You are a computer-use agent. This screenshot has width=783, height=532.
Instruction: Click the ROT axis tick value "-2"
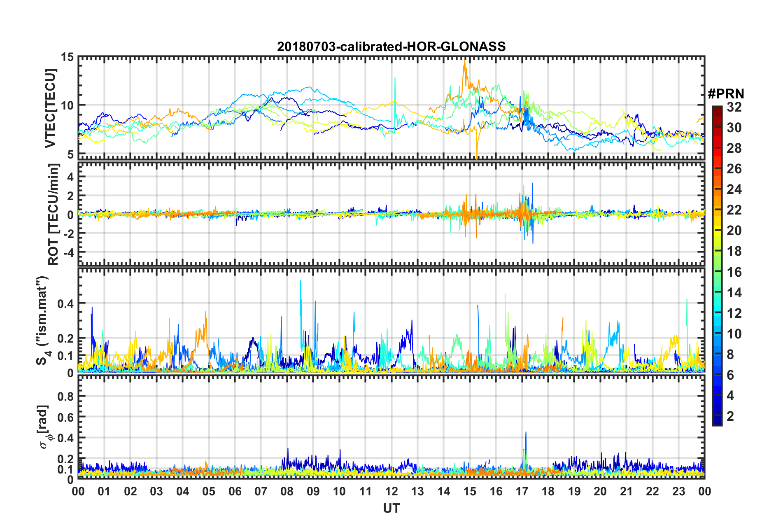(68, 233)
